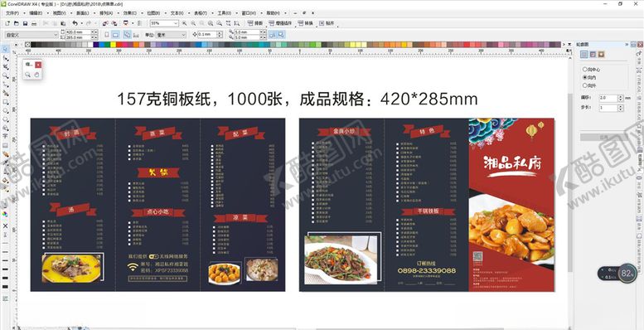Expand the application launcher dropdown arrow
Image resolution: width=644 pixels, height=330 pixels.
tap(132, 23)
